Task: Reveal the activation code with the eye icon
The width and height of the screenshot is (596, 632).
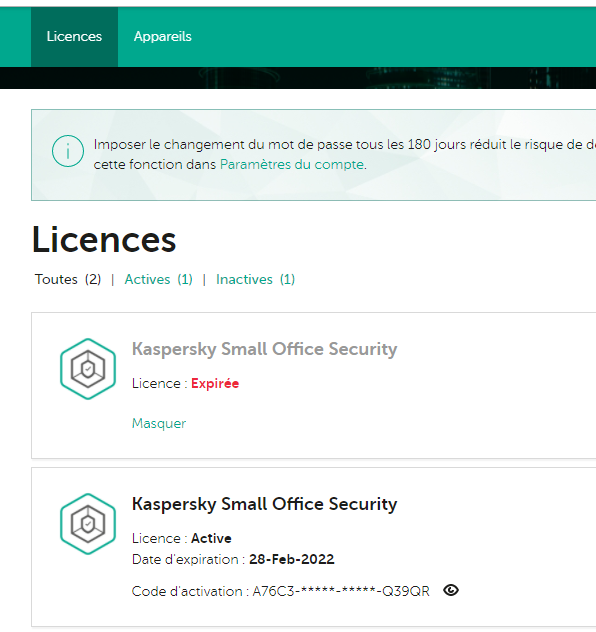Action: (x=451, y=590)
